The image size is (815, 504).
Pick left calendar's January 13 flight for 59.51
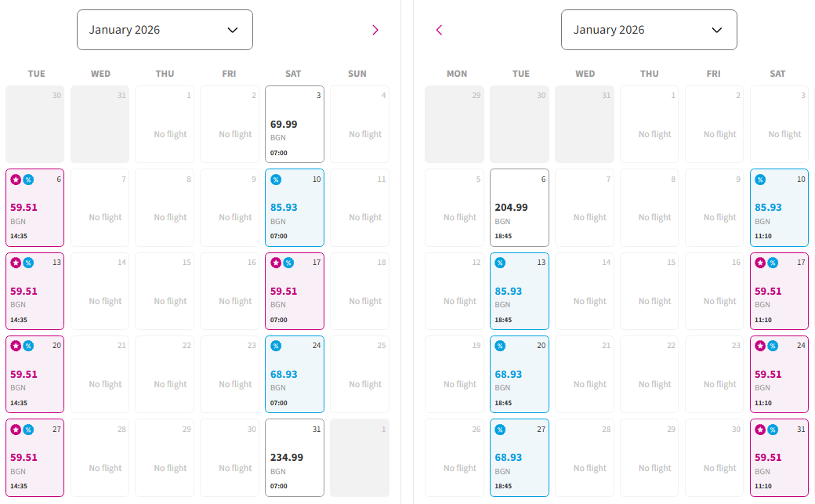point(34,291)
